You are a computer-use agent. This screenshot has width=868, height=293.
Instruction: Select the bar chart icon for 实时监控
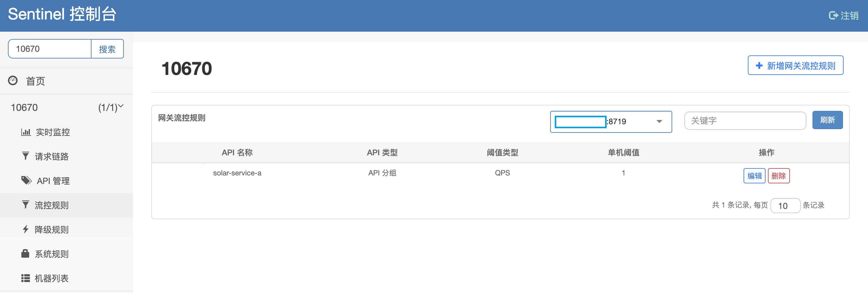(26, 132)
